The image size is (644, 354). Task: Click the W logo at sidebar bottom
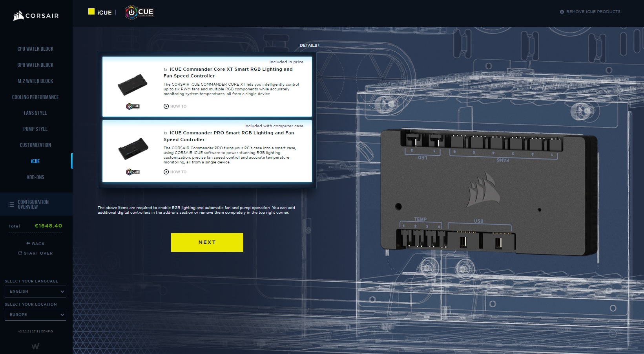(x=35, y=346)
